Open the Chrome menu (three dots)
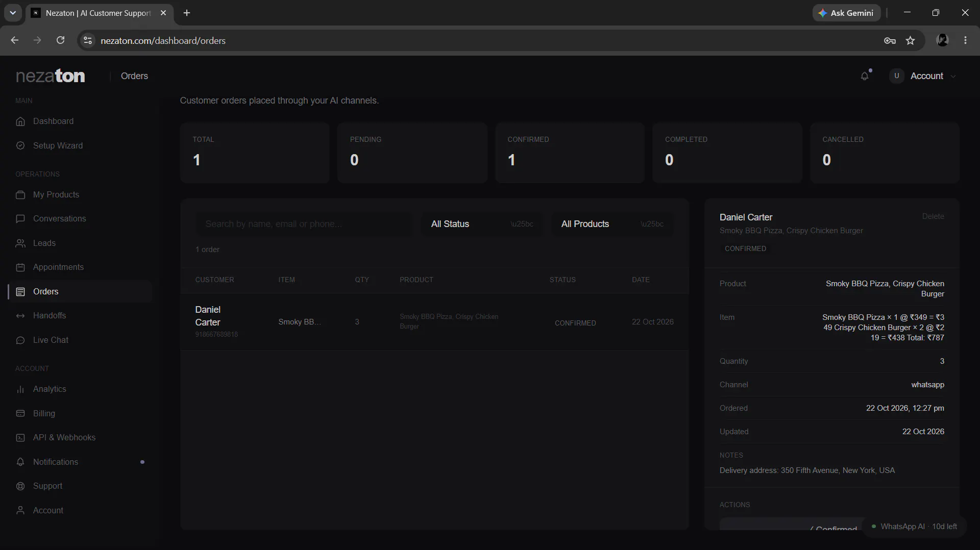The width and height of the screenshot is (980, 550). coord(965,40)
